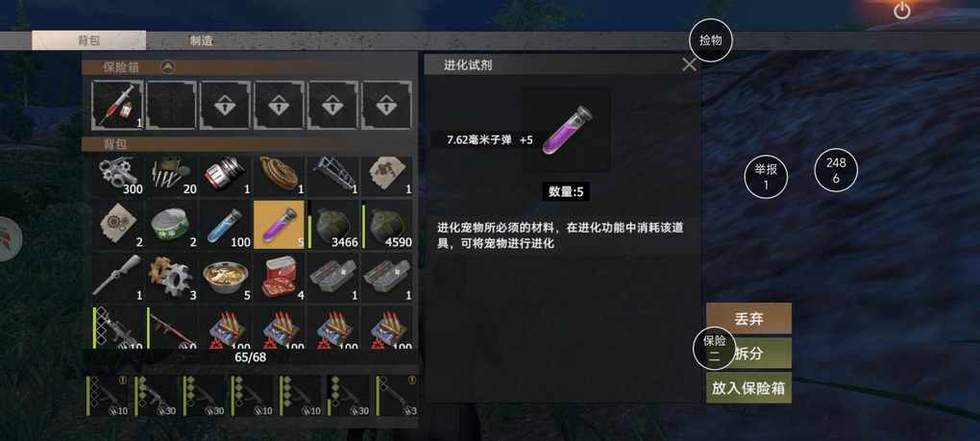Select the red canned meat item
The width and height of the screenshot is (980, 441).
coord(279,278)
